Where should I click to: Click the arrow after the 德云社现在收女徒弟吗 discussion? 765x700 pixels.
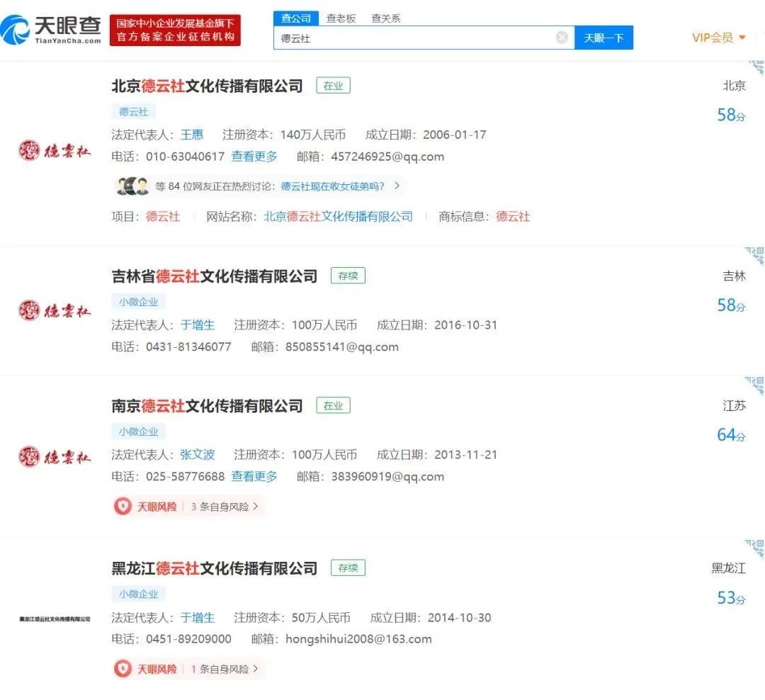(397, 186)
